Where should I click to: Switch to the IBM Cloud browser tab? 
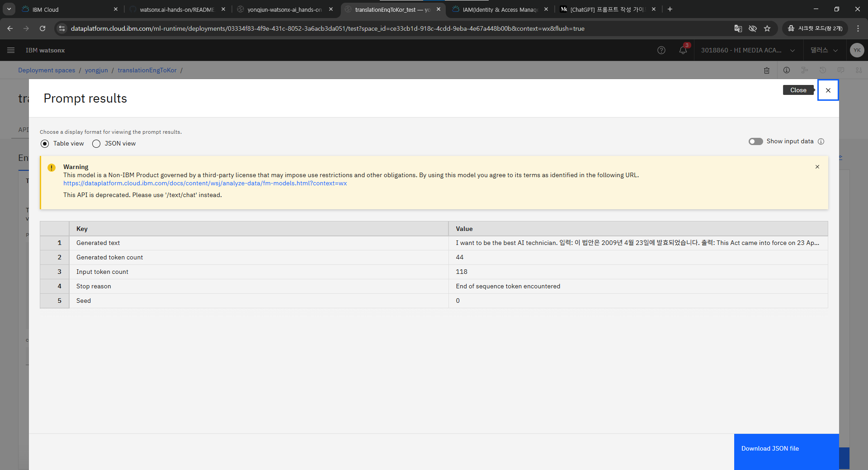click(x=68, y=9)
